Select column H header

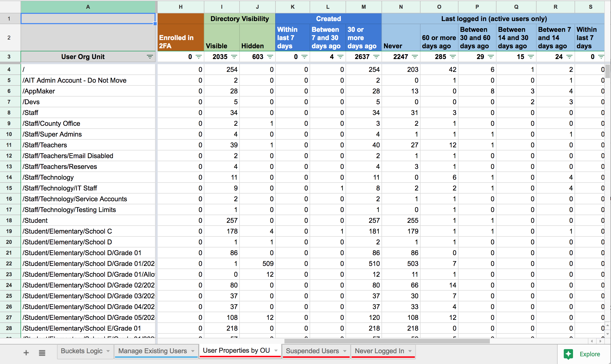(180, 7)
